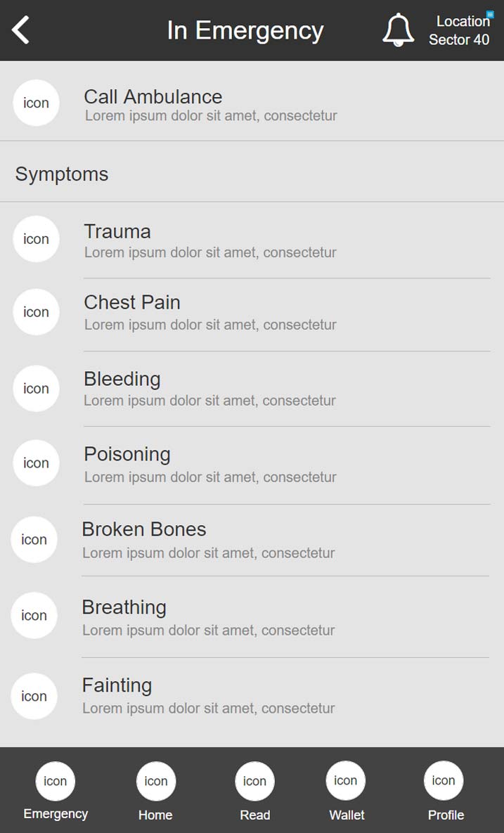Viewport: 504px width, 833px height.
Task: Select the Call Ambulance title
Action: coord(153,96)
